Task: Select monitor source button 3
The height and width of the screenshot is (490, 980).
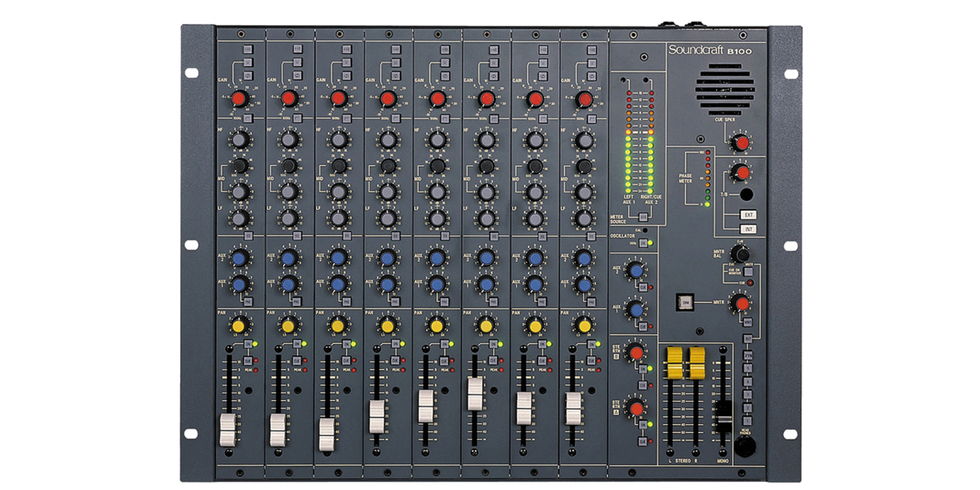Action: point(747,395)
